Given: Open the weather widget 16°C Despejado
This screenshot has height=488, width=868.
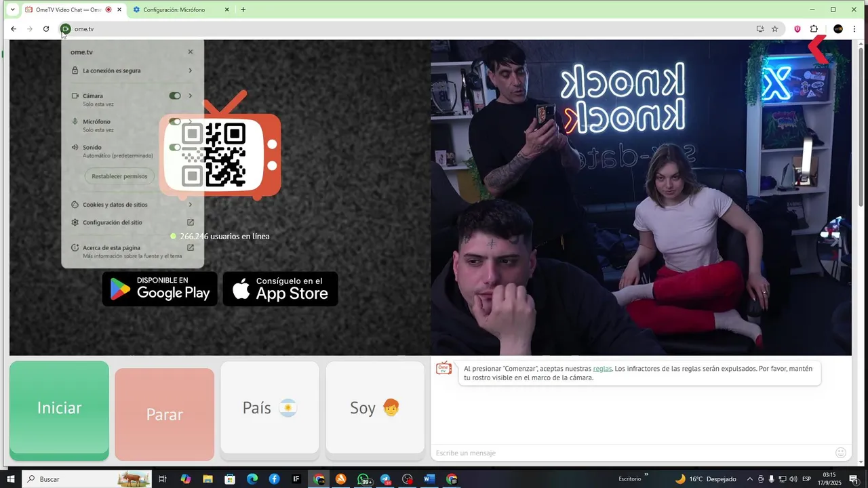Looking at the screenshot, I should click(x=706, y=479).
